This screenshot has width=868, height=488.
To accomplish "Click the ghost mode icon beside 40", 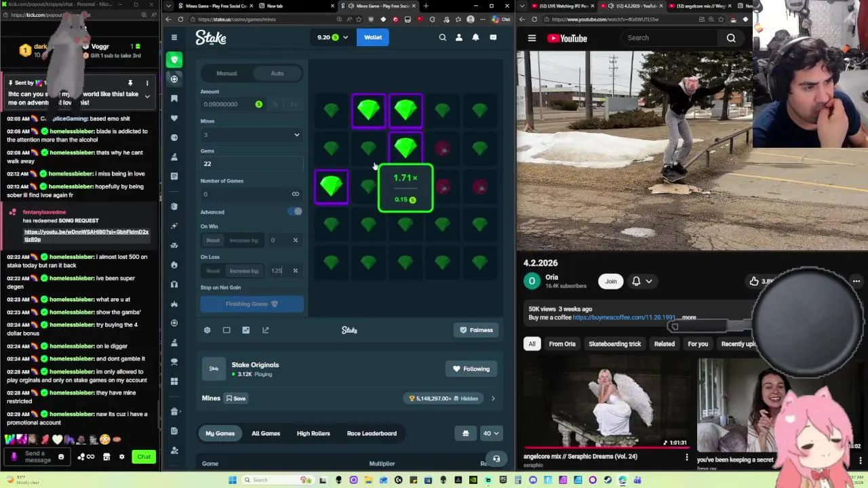I will 465,433.
